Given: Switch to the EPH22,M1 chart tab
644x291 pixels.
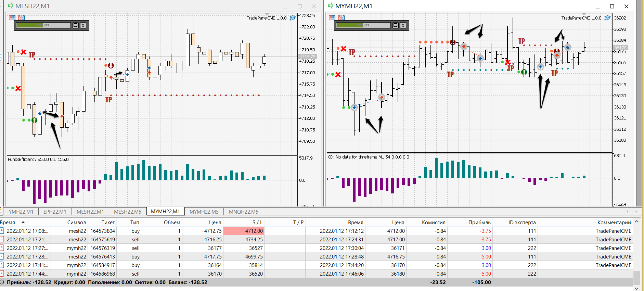Looking at the screenshot, I should coord(55,212).
